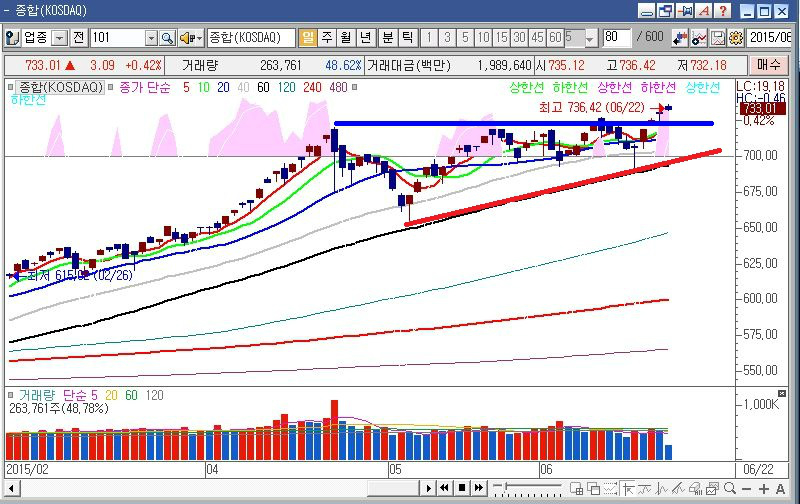
Task: Expand the 101 code dropdown list
Action: pyautogui.click(x=151, y=38)
